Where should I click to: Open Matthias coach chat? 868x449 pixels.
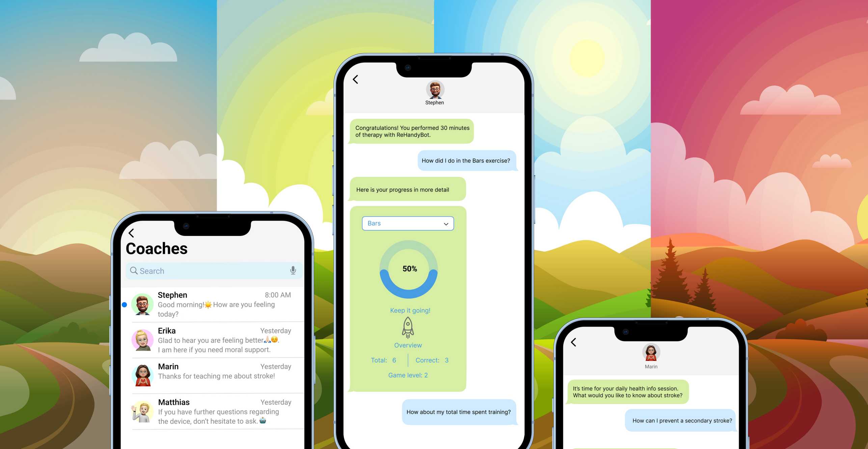(x=212, y=411)
